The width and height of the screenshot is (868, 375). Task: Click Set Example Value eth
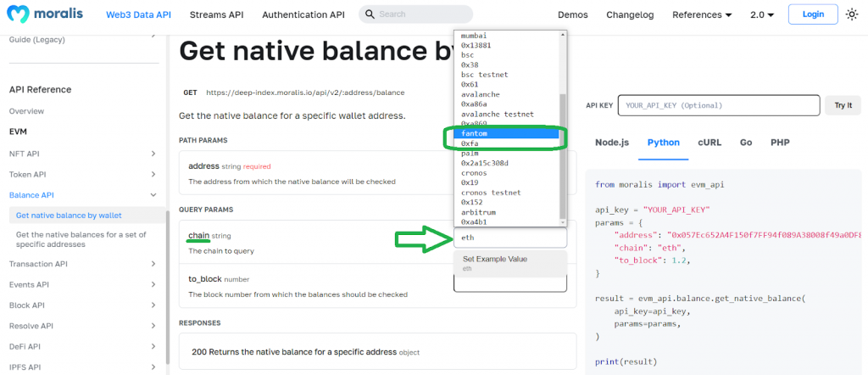(509, 263)
